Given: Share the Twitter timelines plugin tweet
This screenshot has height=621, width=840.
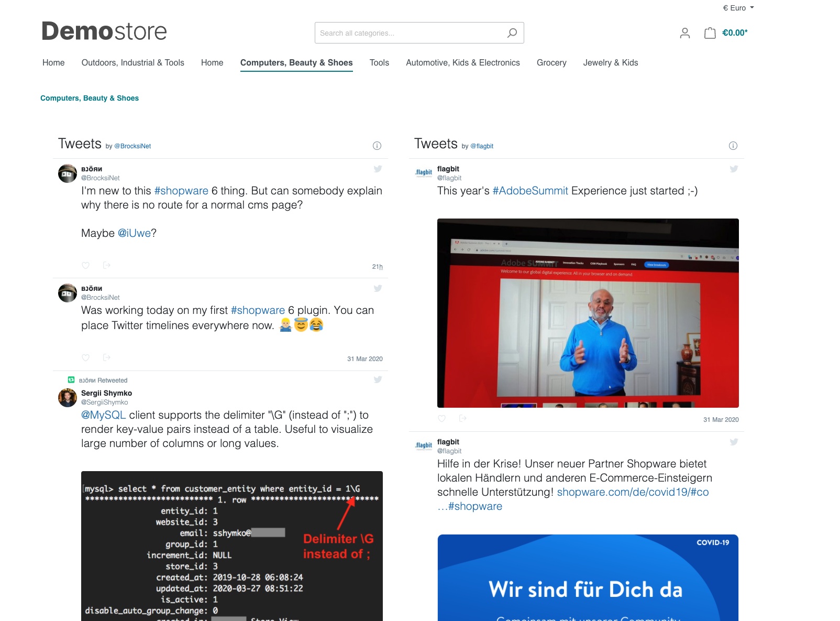Looking at the screenshot, I should click(x=107, y=357).
